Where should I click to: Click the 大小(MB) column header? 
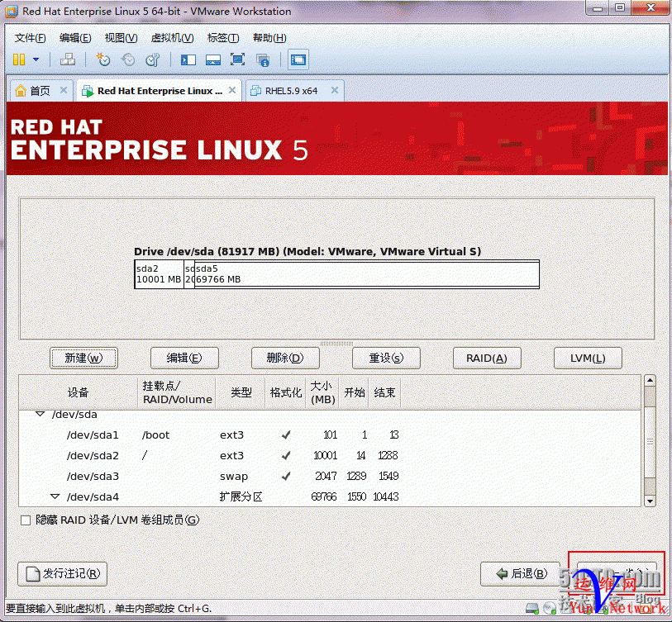point(322,392)
